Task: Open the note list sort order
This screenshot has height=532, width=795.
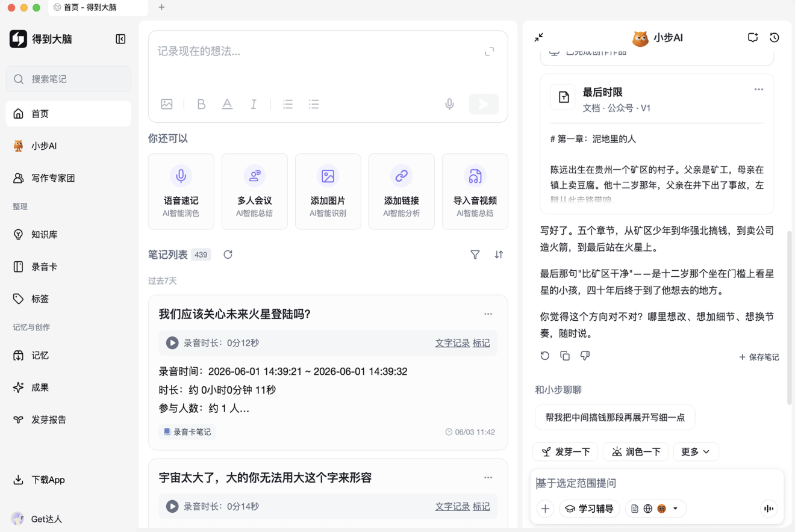Action: tap(499, 255)
